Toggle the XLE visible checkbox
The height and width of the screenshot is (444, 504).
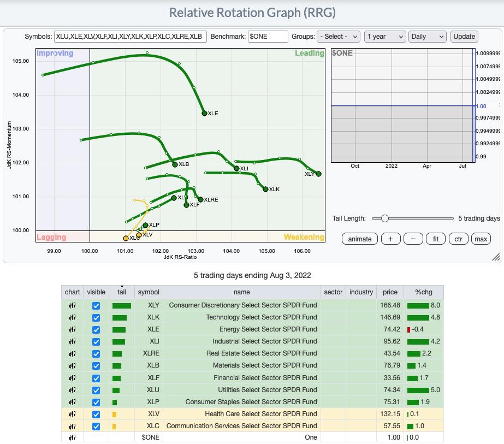pos(96,330)
